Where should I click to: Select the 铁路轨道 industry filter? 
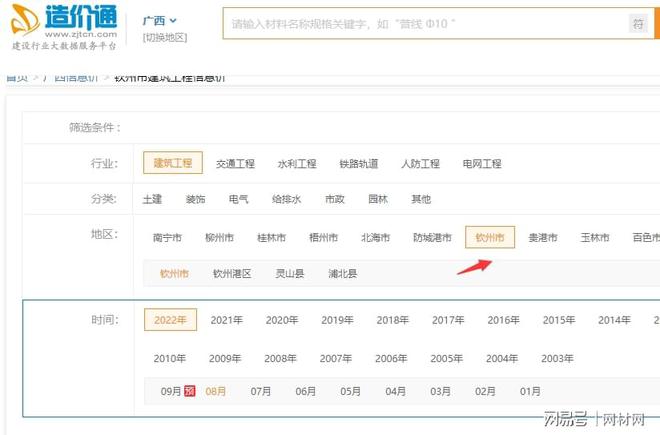pyautogui.click(x=359, y=164)
